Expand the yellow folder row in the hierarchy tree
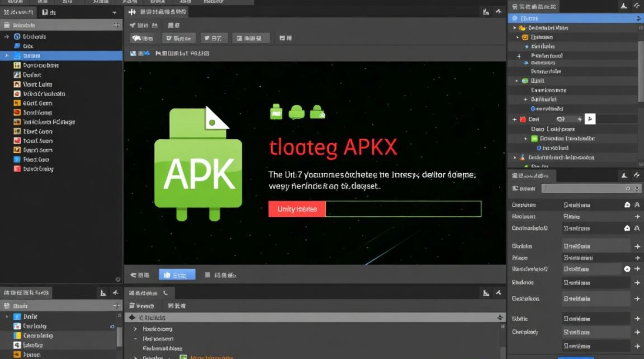 pos(515,28)
